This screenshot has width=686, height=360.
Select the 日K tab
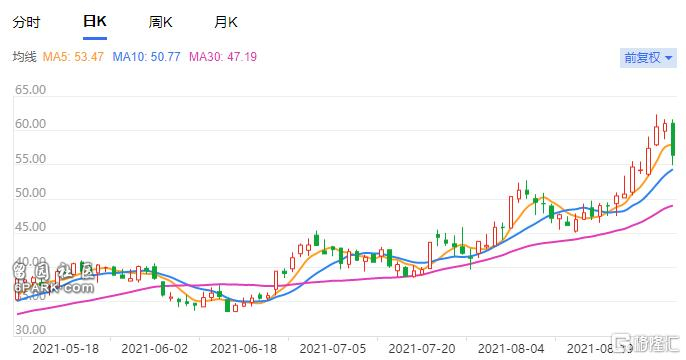[95, 21]
